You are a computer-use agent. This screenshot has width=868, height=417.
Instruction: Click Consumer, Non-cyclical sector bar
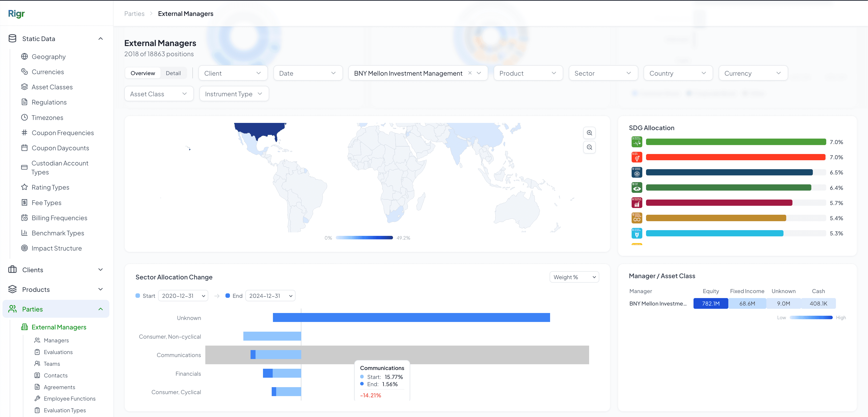[272, 336]
